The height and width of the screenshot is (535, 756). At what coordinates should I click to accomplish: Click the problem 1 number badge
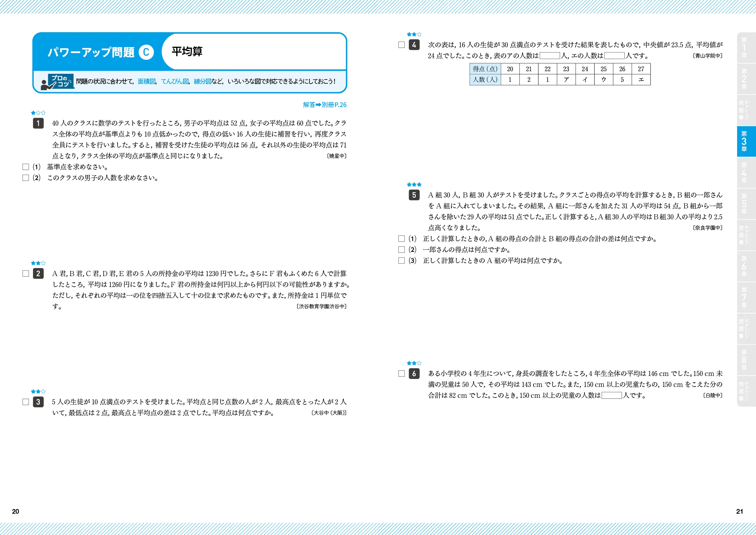coord(38,123)
